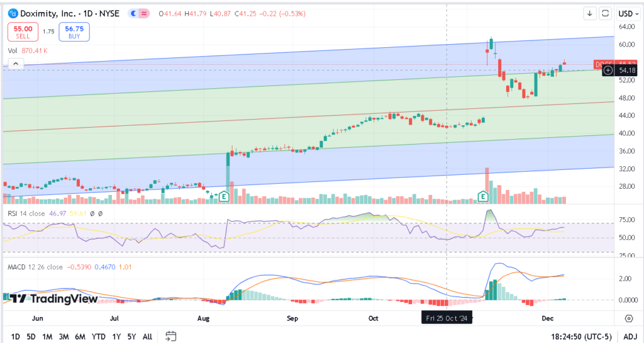Click the 18:24:50 (UTC-5) timezone clock
The height and width of the screenshot is (343, 644).
pos(581,337)
